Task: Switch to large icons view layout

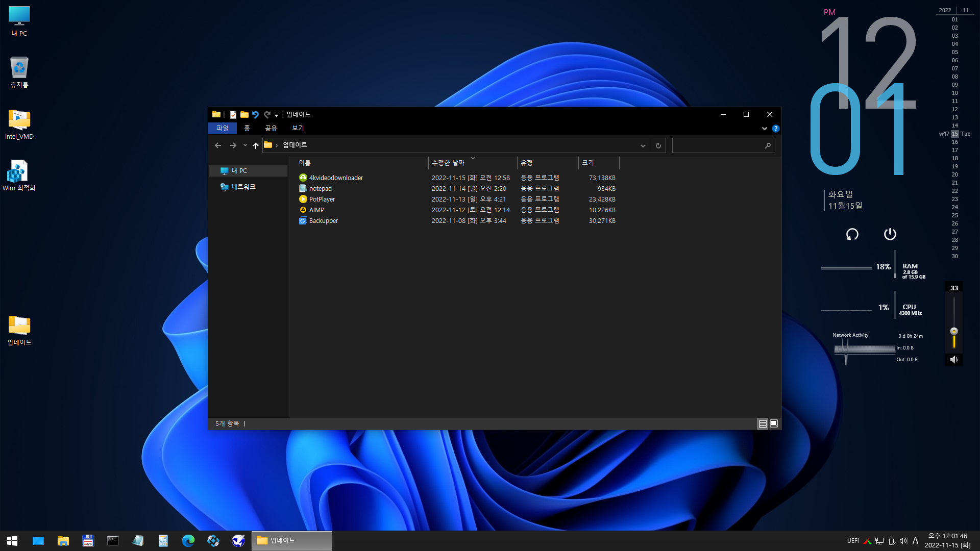Action: (774, 423)
